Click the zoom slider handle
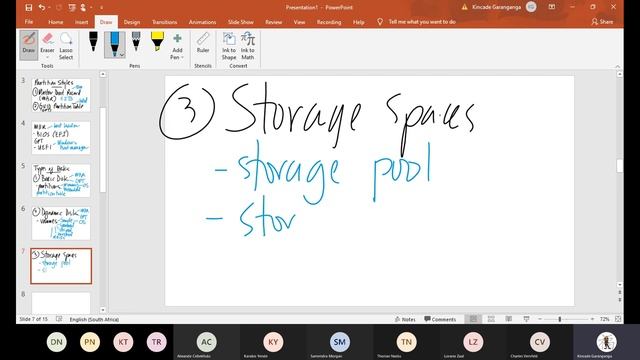 560,319
